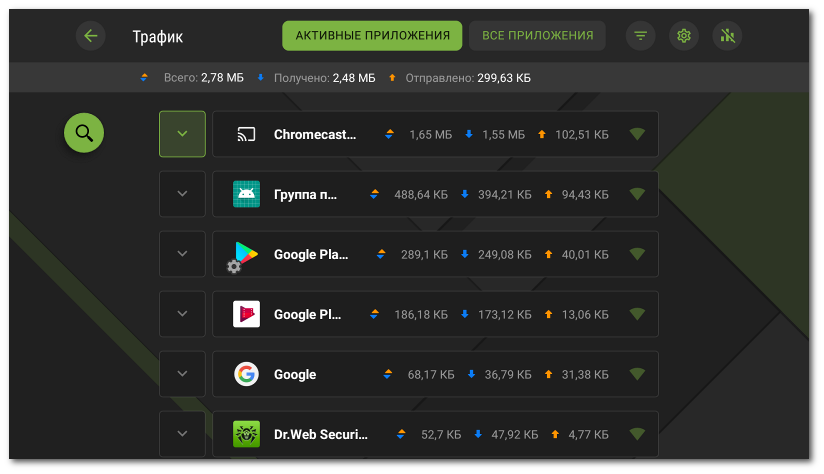The width and height of the screenshot is (824, 474).
Task: Click the Google Play Store icon
Action: pos(245,255)
